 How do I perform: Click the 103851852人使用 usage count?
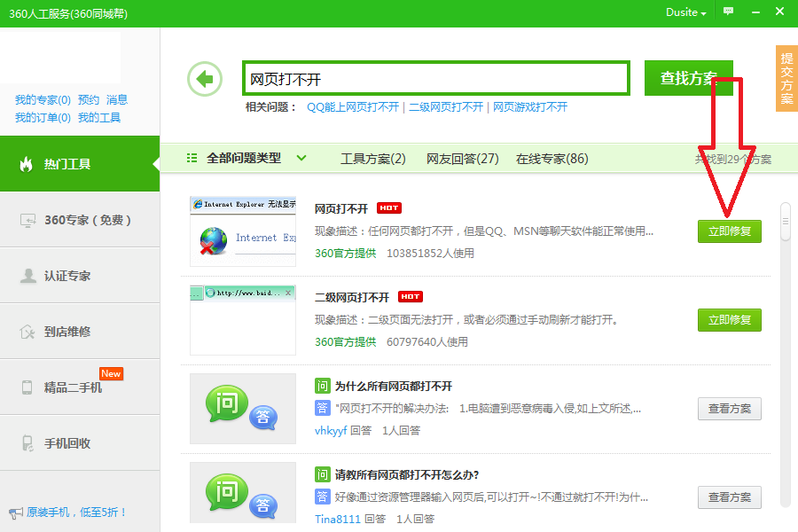430,253
